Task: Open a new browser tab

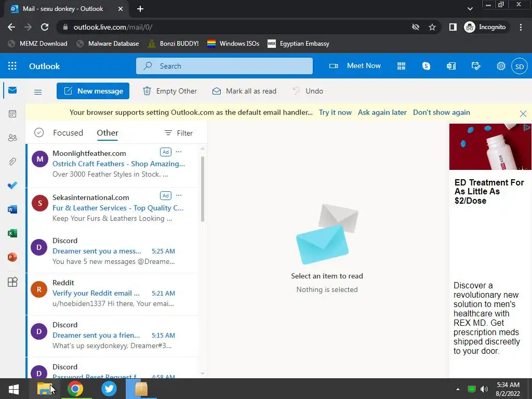Action: tap(140, 9)
